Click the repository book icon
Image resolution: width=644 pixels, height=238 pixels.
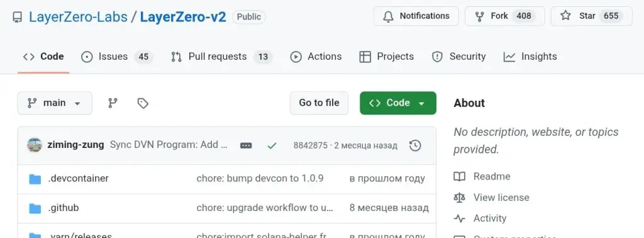click(x=17, y=17)
